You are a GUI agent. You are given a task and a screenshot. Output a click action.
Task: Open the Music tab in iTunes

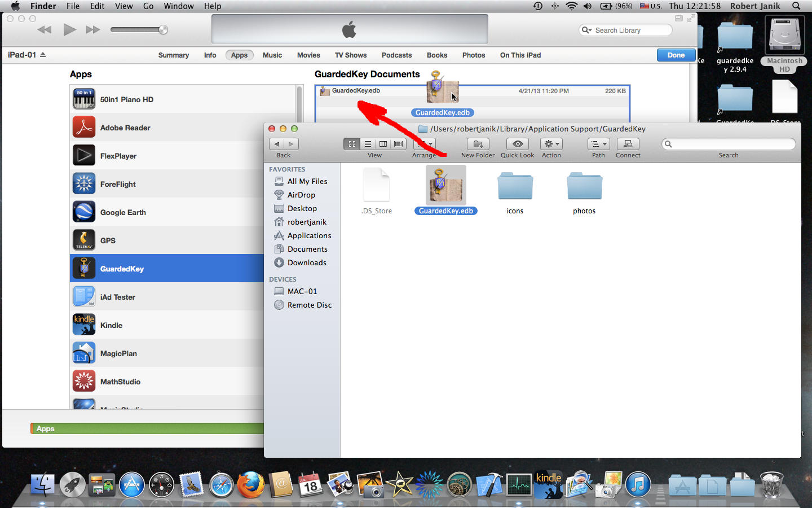272,55
